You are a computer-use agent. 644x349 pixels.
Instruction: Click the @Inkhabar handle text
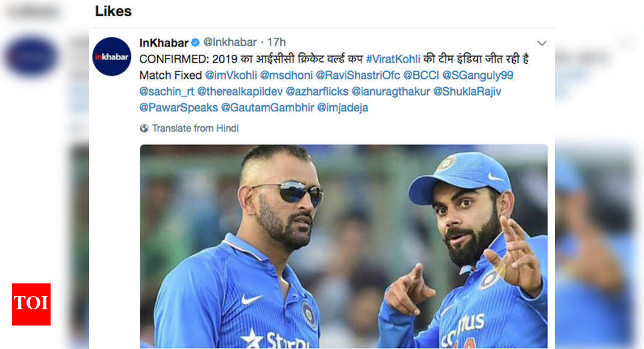[230, 42]
